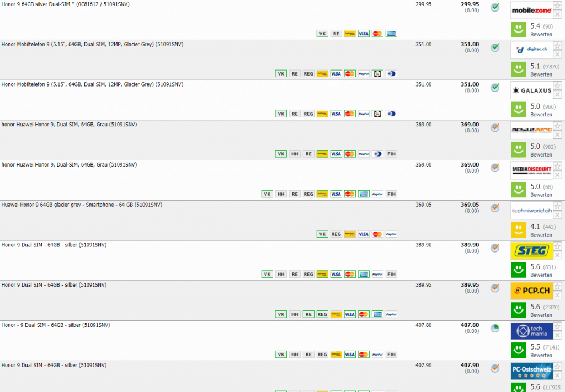Screen dimensions: 565x392
Task: Click the PayPal icon in the techniworld.ch row
Action: coord(391,234)
